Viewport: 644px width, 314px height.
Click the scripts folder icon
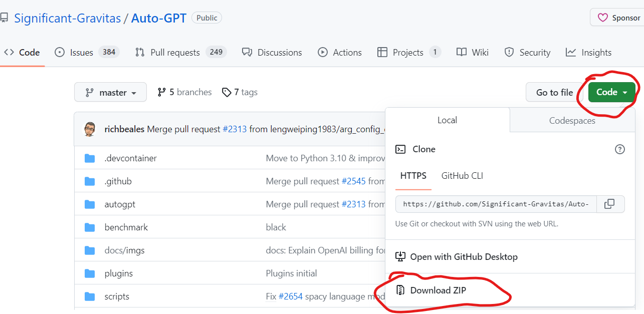pos(90,296)
